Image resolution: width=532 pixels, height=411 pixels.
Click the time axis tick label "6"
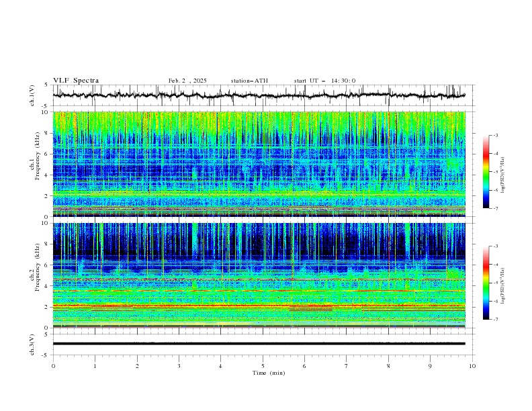pos(304,366)
